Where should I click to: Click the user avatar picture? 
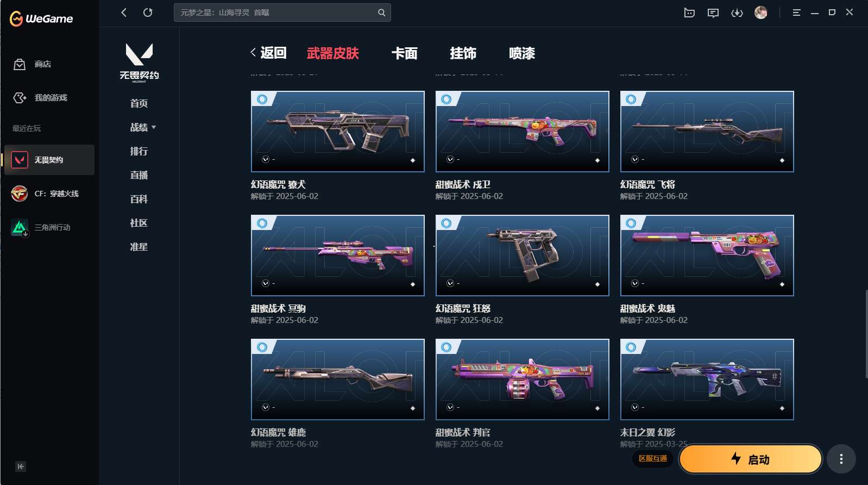761,13
